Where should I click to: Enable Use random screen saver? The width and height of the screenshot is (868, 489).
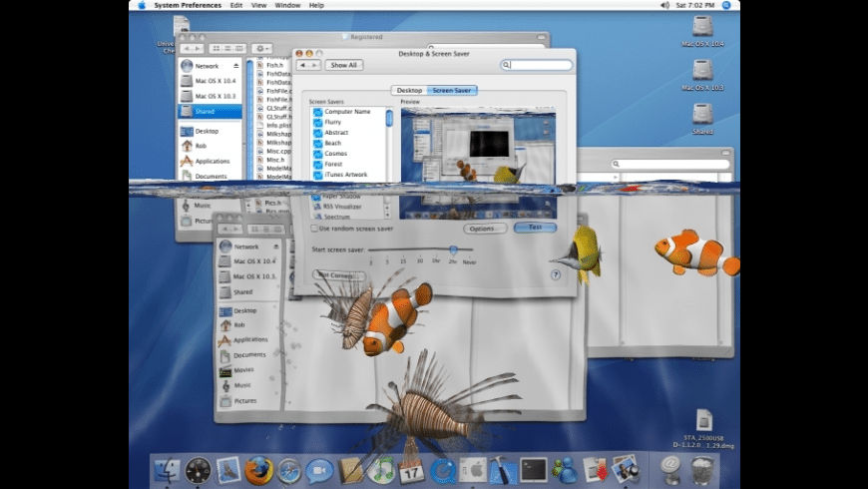point(314,229)
